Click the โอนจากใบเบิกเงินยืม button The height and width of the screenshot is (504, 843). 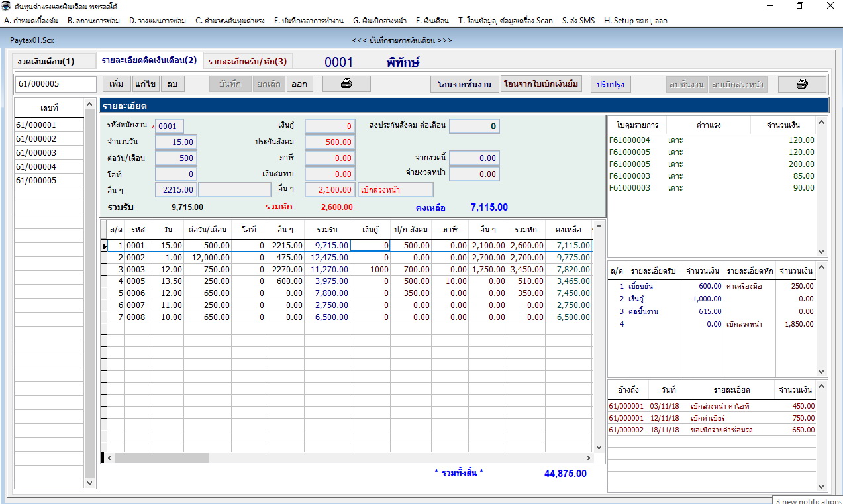(542, 85)
